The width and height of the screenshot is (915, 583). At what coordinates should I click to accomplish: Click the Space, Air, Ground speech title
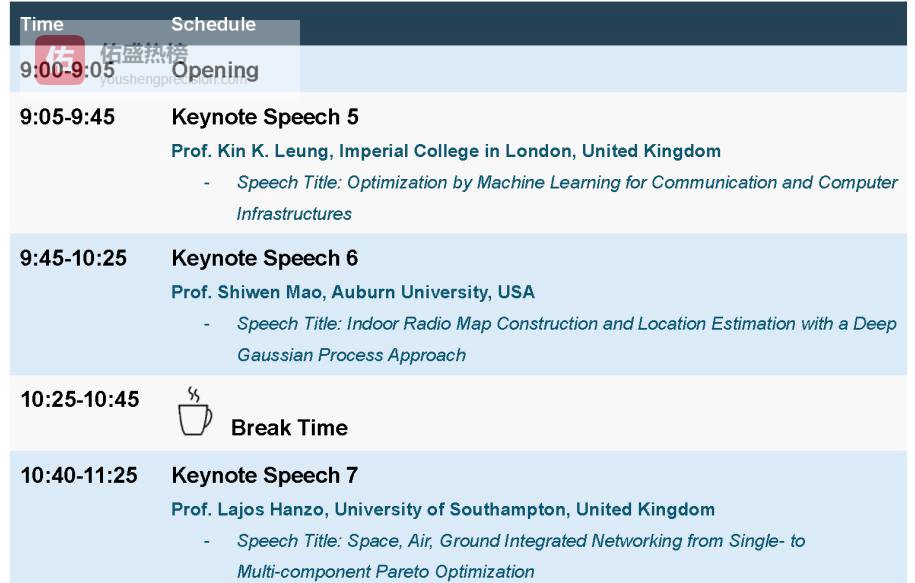click(x=520, y=541)
